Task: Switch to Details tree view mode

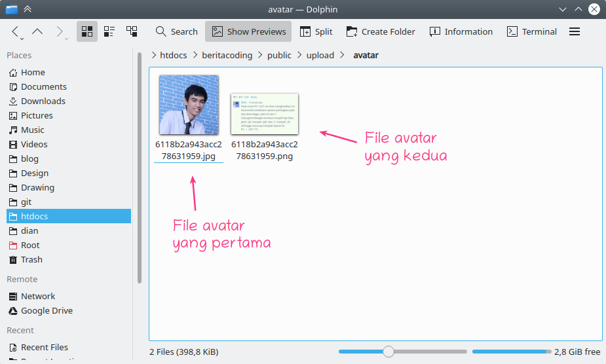Action: (132, 31)
